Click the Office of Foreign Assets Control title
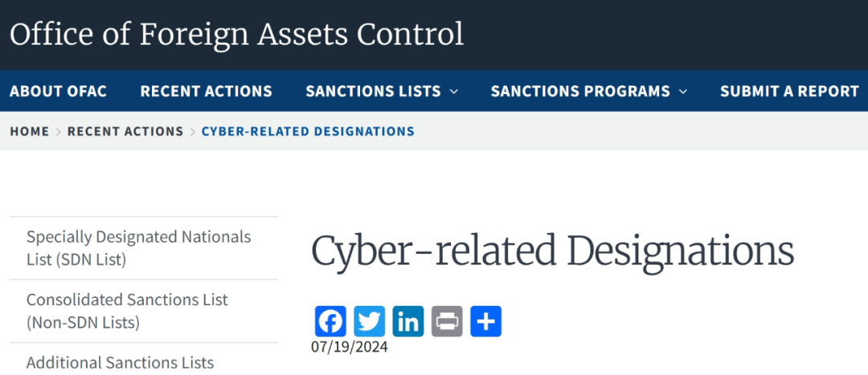Image resolution: width=868 pixels, height=375 pixels. point(236,35)
